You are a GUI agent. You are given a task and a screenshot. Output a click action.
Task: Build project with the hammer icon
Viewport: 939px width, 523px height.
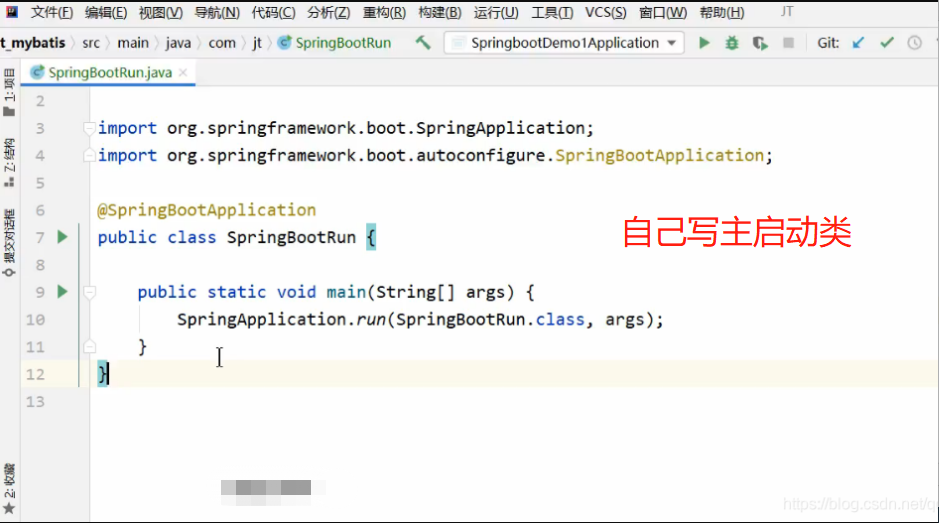(423, 43)
